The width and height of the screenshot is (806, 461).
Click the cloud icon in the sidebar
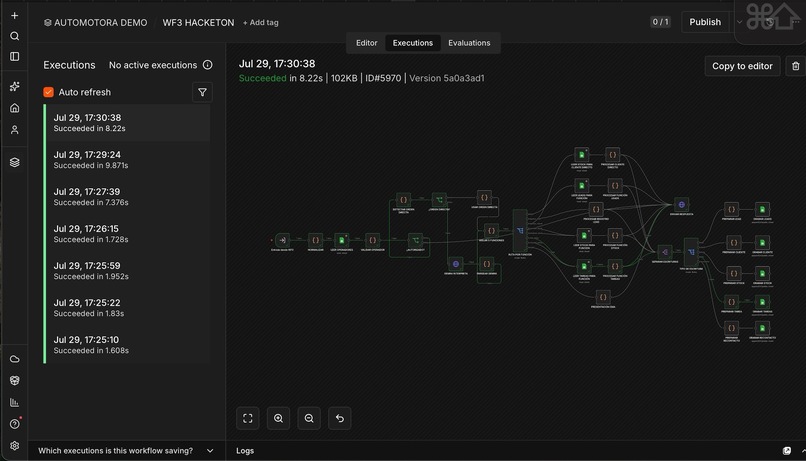coord(14,359)
